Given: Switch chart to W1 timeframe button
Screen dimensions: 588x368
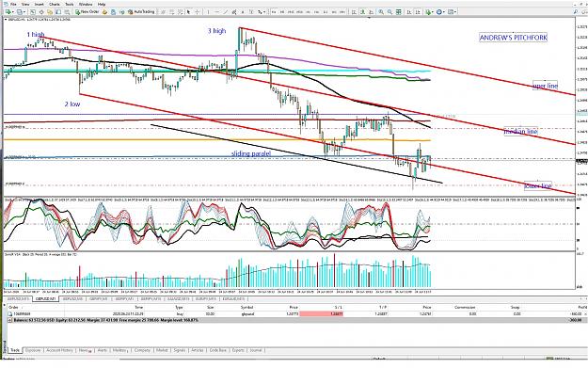Looking at the screenshot, I should [334, 12].
